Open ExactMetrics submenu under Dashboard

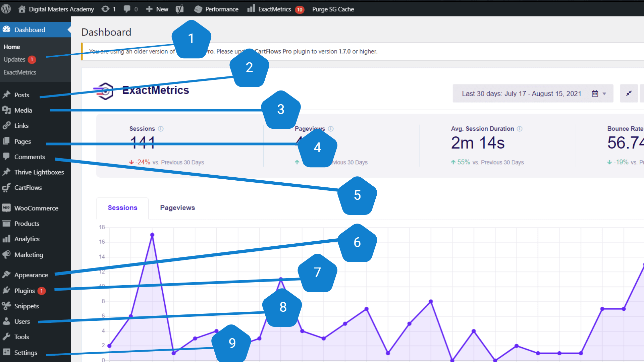pos(20,72)
